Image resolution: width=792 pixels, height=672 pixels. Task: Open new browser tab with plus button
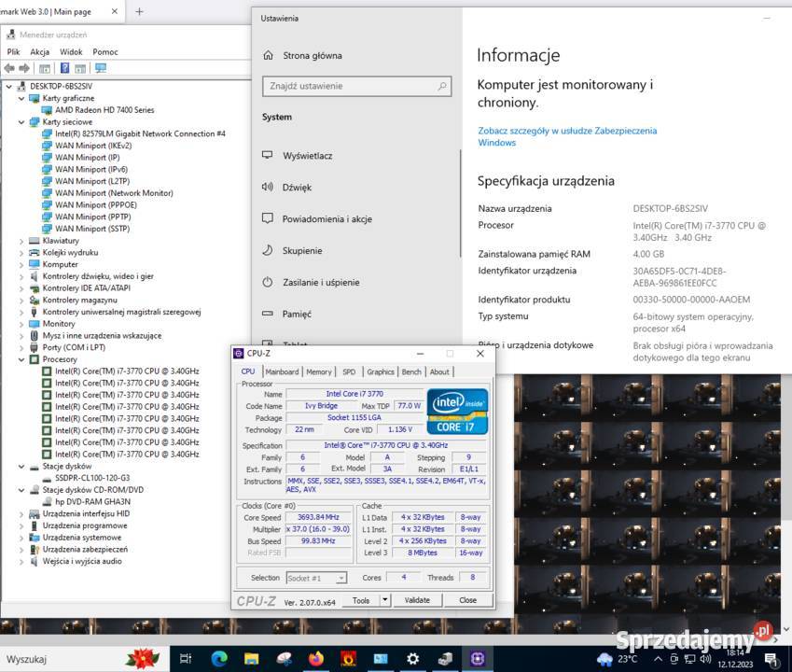139,11
